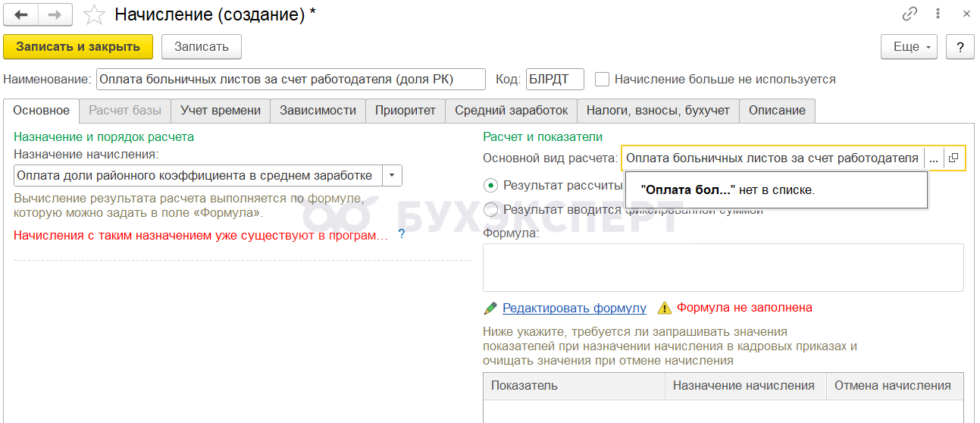
Task: Add form to favorites with star icon
Action: tap(94, 14)
